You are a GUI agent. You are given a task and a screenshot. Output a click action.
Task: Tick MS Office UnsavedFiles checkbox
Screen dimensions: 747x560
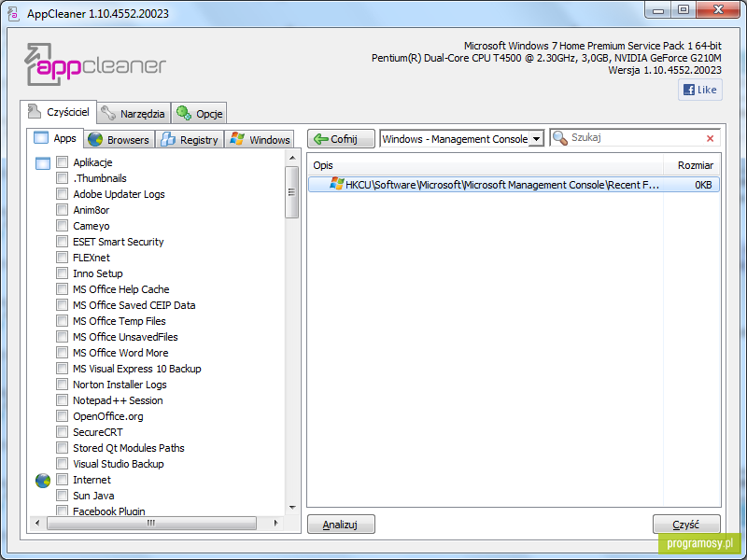pos(62,337)
